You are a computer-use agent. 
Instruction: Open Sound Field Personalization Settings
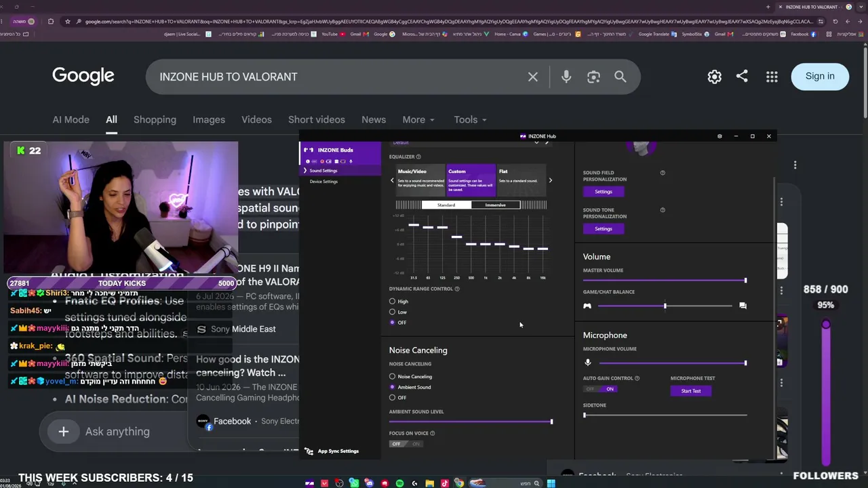pos(603,192)
